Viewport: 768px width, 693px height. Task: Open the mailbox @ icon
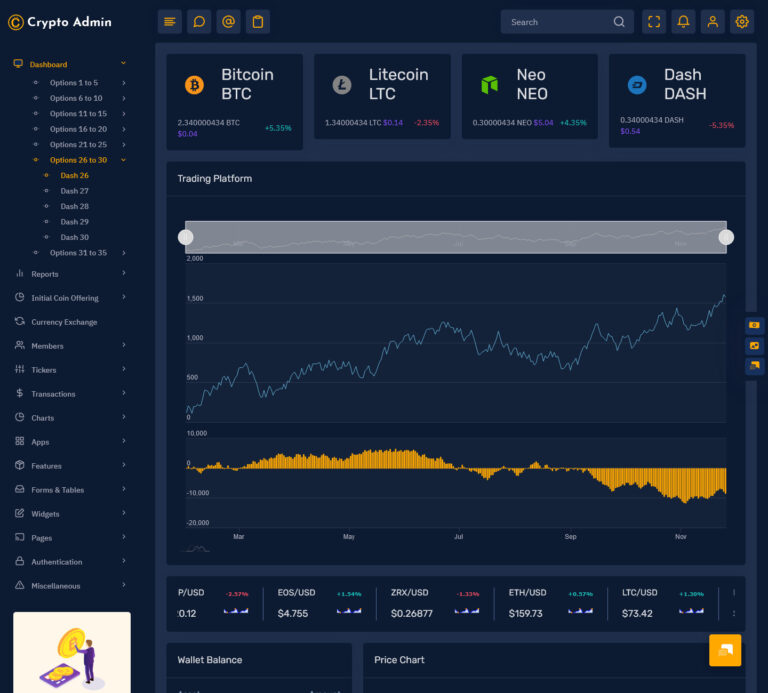(228, 22)
